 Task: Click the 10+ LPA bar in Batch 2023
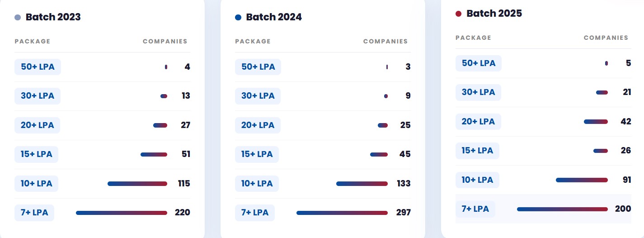[x=137, y=184]
